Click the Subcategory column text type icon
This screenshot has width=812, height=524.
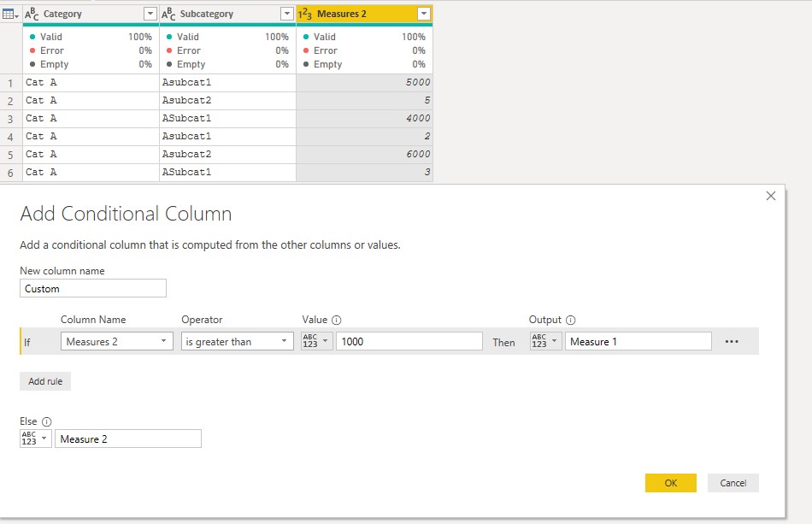(x=168, y=14)
